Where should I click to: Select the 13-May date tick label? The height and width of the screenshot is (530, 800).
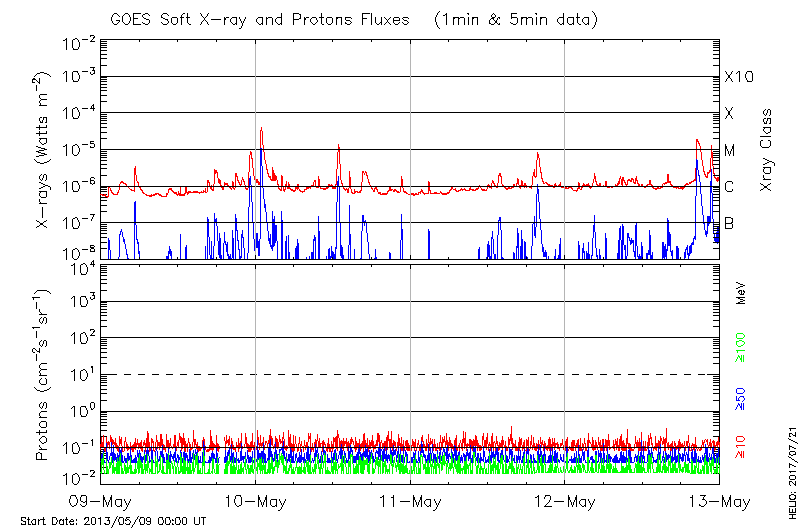(719, 500)
